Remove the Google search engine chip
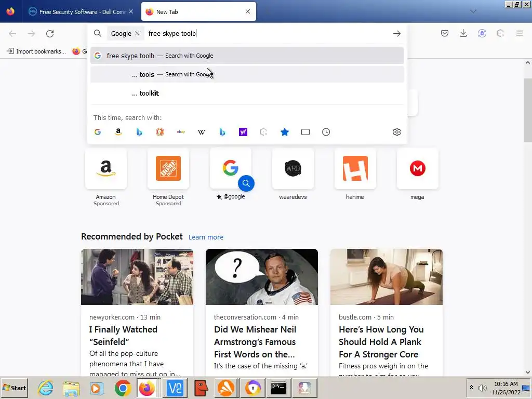The width and height of the screenshot is (532, 399). pyautogui.click(x=137, y=33)
